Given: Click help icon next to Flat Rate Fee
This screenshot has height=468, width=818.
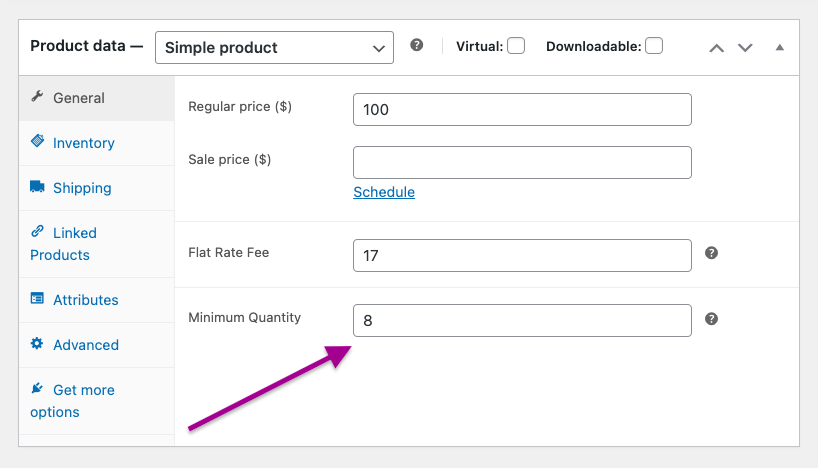Looking at the screenshot, I should pyautogui.click(x=711, y=253).
